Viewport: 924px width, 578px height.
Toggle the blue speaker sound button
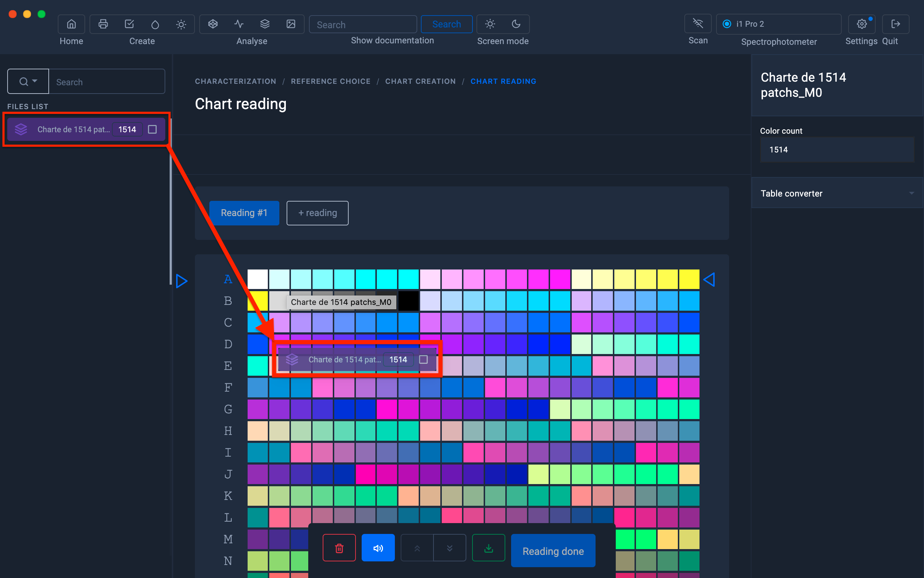point(378,548)
